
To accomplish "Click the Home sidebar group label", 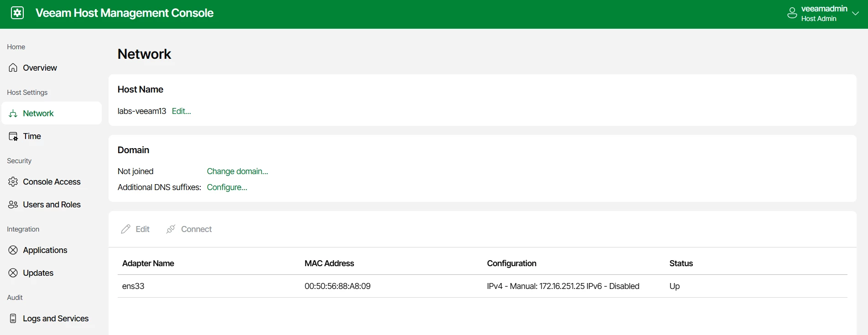I will [16, 47].
